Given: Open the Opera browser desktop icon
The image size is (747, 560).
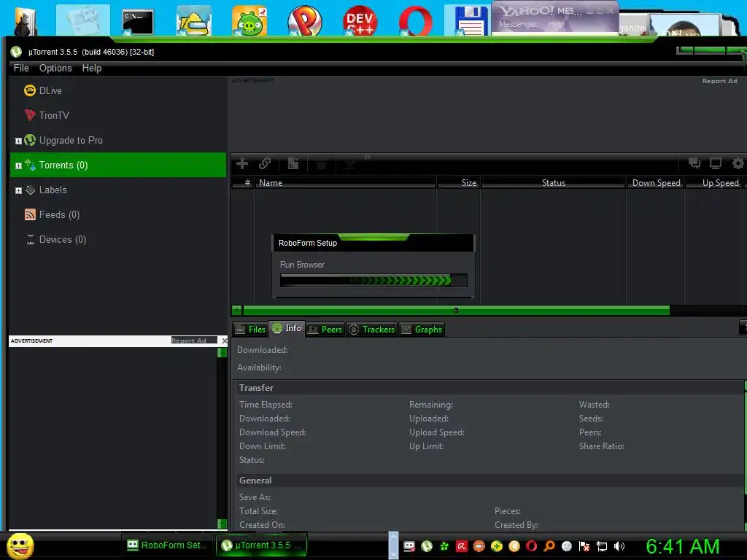Looking at the screenshot, I should tap(415, 21).
